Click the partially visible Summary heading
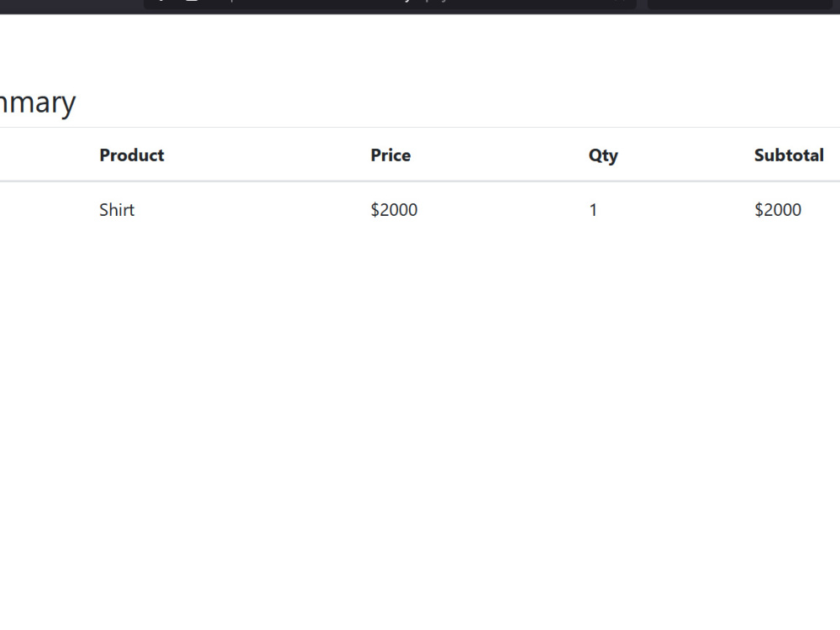The image size is (840, 630). click(38, 102)
